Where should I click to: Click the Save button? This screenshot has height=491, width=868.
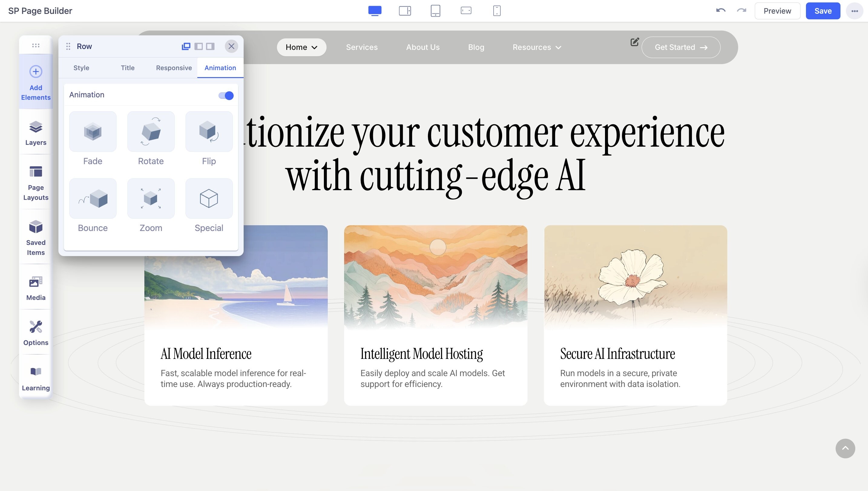pyautogui.click(x=823, y=11)
